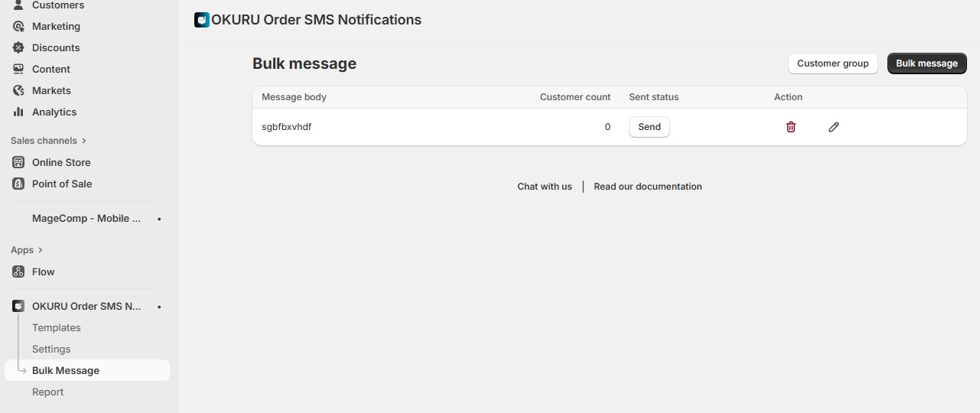
Task: Click the pencil edit icon
Action: [x=834, y=127]
